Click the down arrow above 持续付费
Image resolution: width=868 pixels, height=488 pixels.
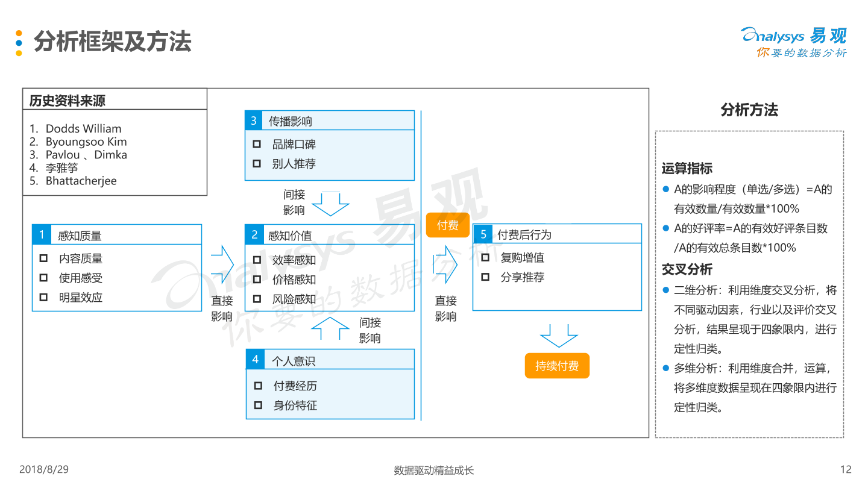coord(559,336)
